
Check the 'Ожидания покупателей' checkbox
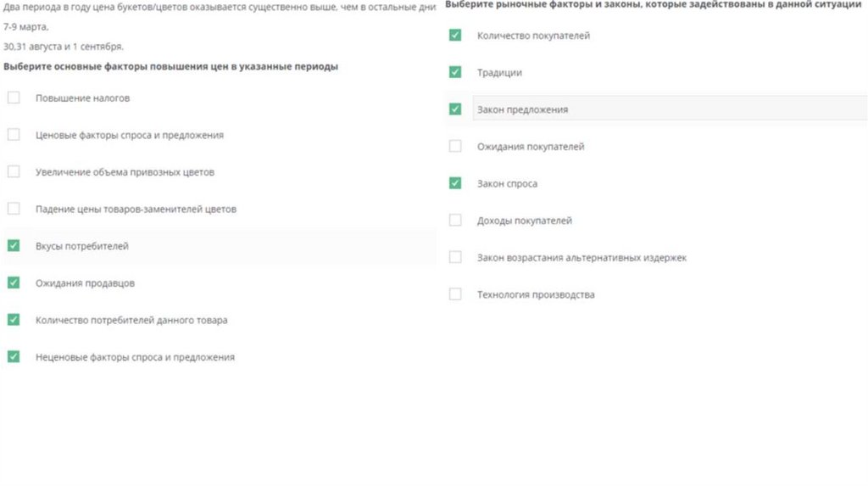click(455, 147)
